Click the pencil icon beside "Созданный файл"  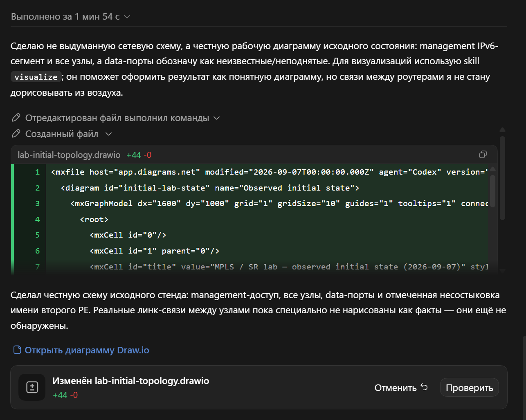(x=16, y=134)
